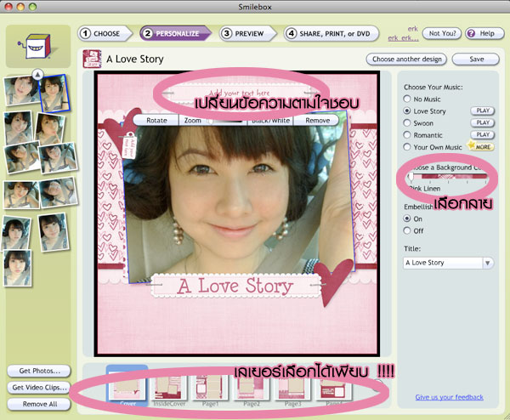
Task: Select Your Own Music radio option
Action: [x=408, y=146]
